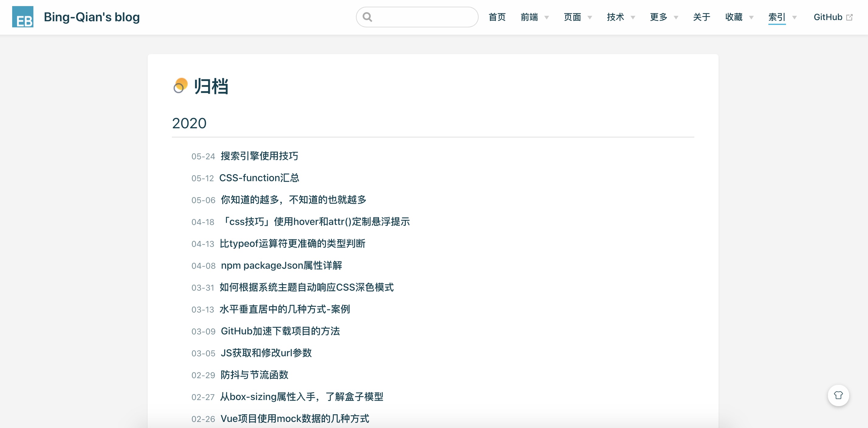Open article 比typeof运算符更准确的类型判断
Image resolution: width=868 pixels, height=428 pixels.
pyautogui.click(x=292, y=243)
